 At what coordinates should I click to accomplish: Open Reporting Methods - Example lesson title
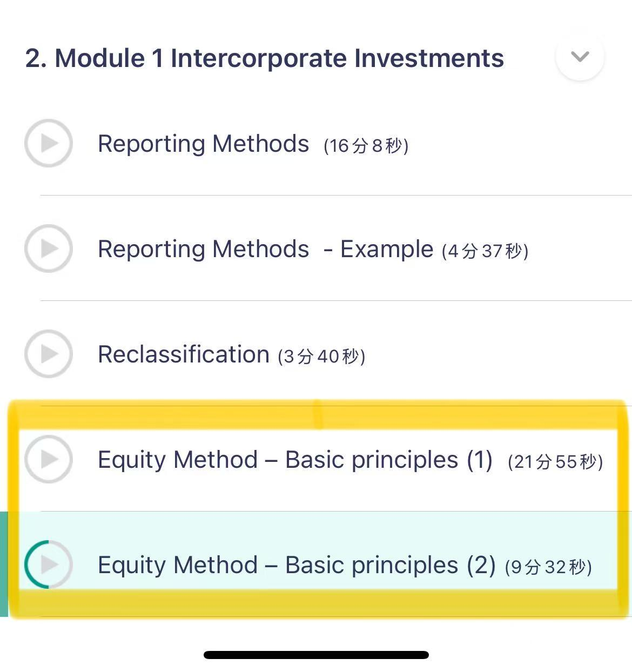click(265, 250)
